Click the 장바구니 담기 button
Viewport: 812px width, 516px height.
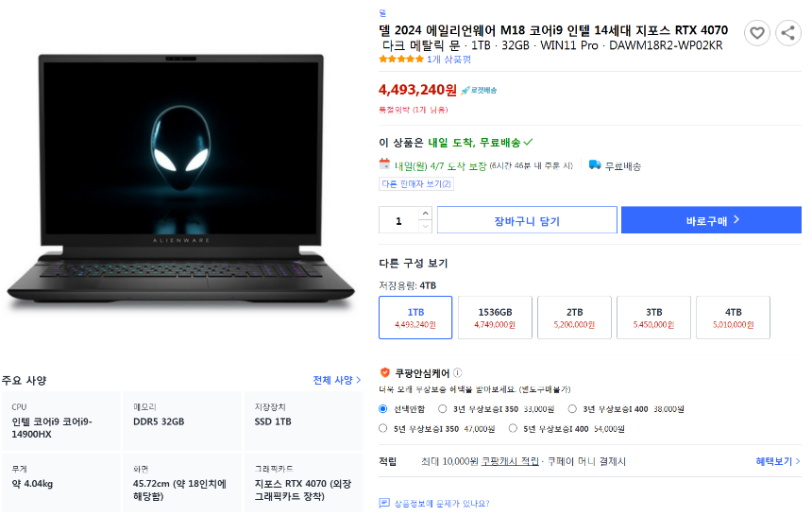[527, 220]
